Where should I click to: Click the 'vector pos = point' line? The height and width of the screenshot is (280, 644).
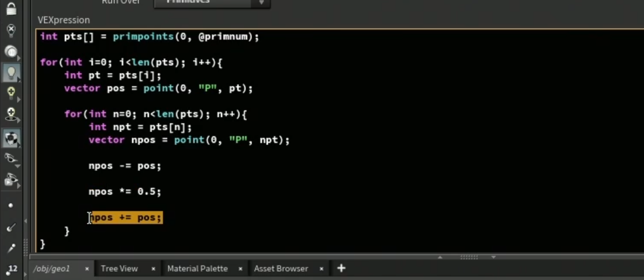pyautogui.click(x=158, y=88)
